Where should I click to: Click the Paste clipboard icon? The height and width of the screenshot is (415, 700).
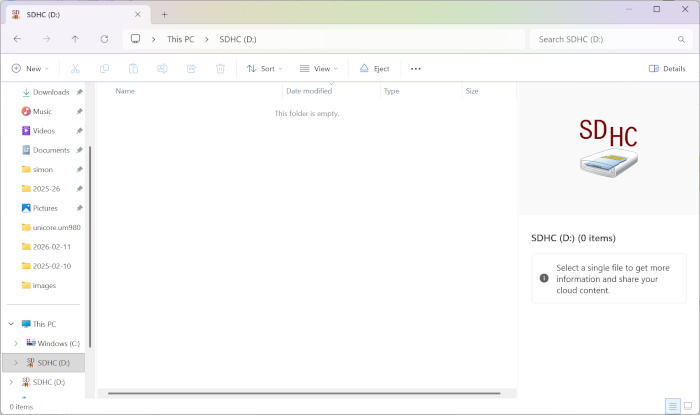click(x=133, y=69)
